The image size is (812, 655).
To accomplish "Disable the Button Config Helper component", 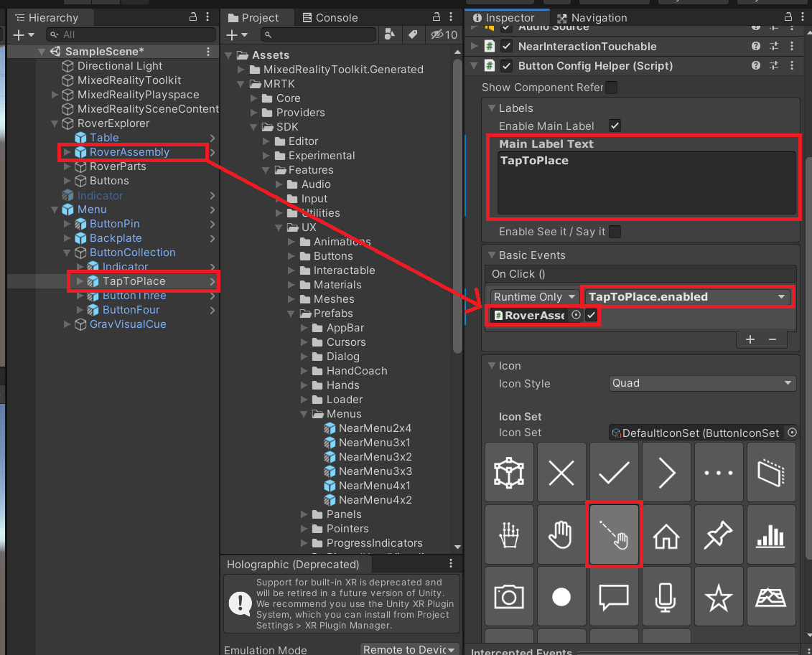I will pyautogui.click(x=506, y=66).
